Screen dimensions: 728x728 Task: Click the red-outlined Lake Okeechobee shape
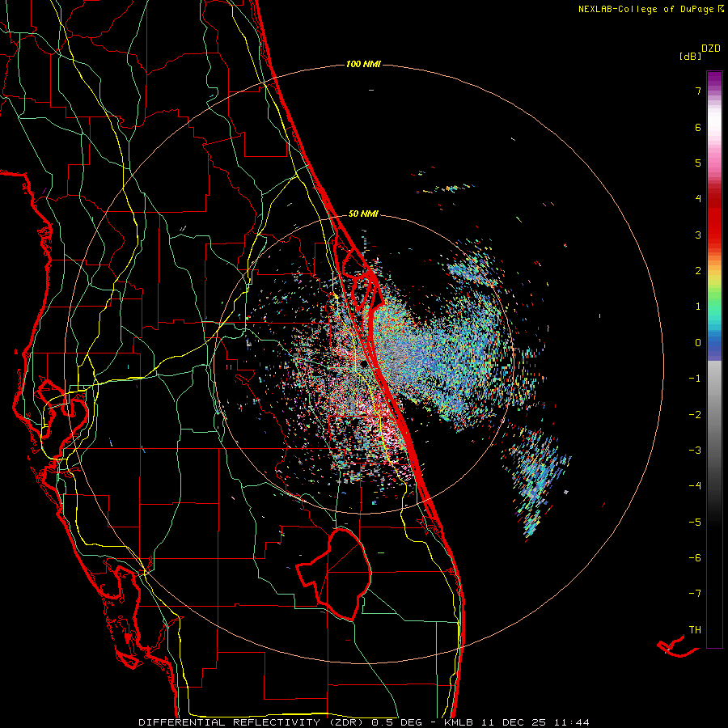pos(335,574)
